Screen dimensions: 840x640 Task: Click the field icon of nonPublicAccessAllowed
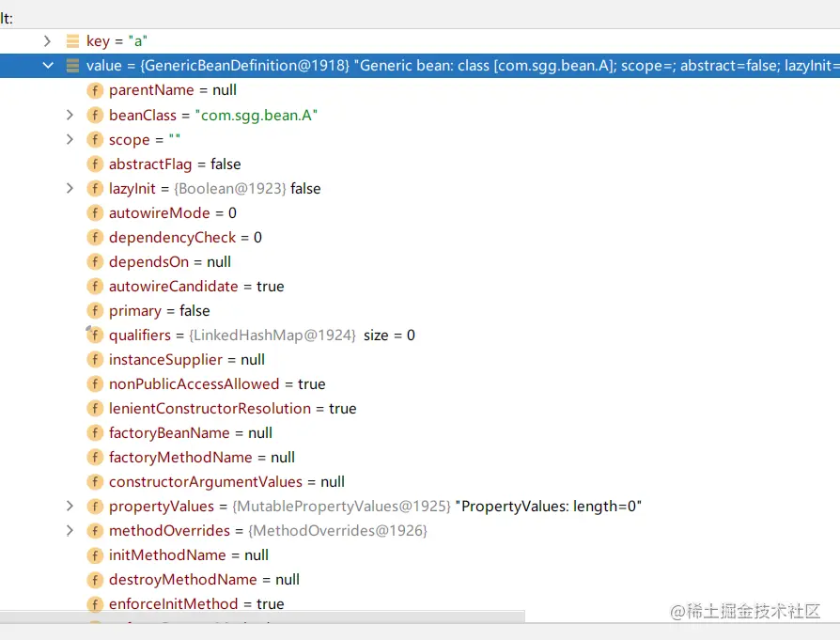tap(95, 383)
